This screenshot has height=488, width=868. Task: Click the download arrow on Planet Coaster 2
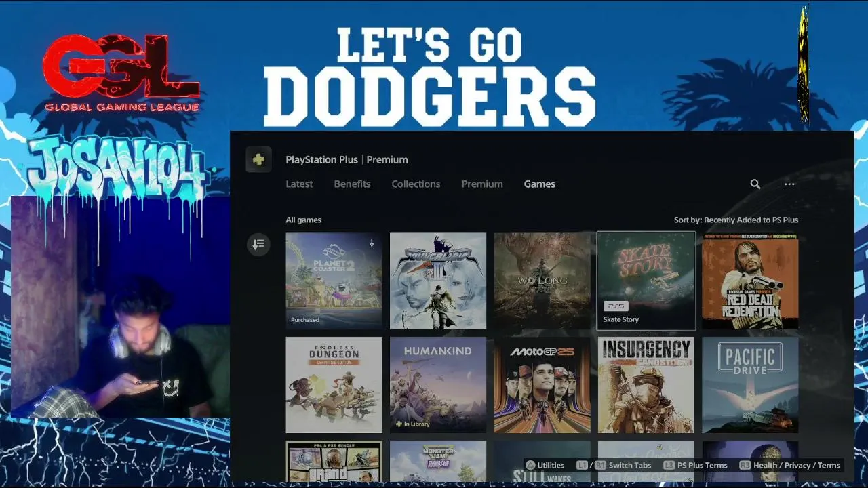(x=372, y=243)
